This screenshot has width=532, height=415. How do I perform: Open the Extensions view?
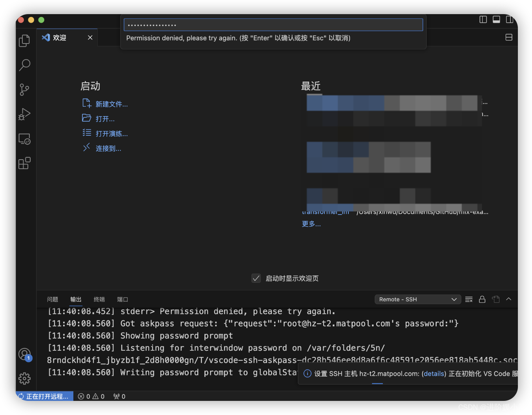[x=24, y=163]
